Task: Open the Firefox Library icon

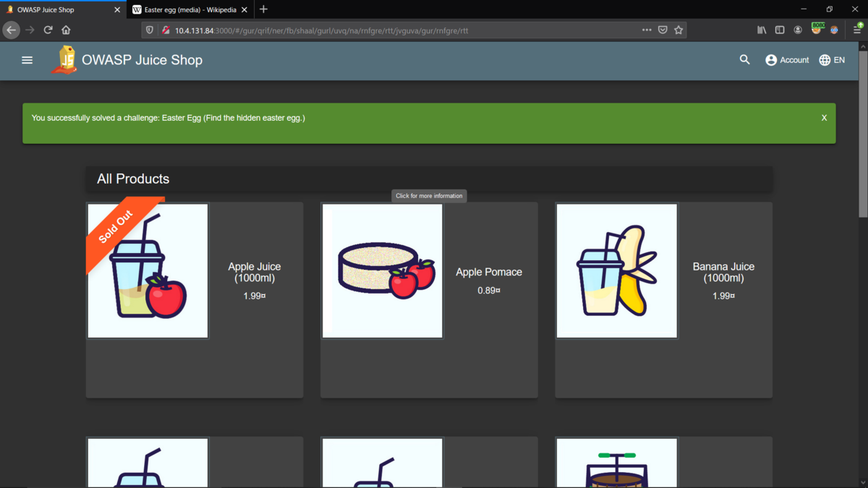Action: point(762,30)
